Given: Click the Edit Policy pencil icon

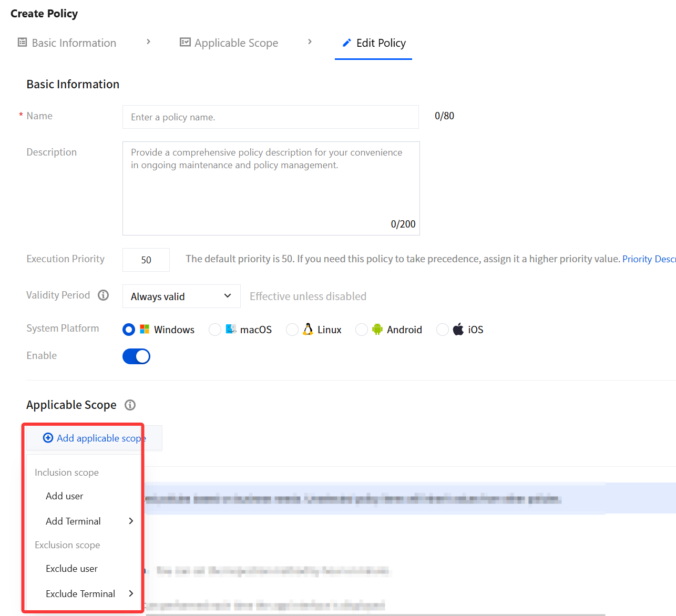Looking at the screenshot, I should coord(347,43).
